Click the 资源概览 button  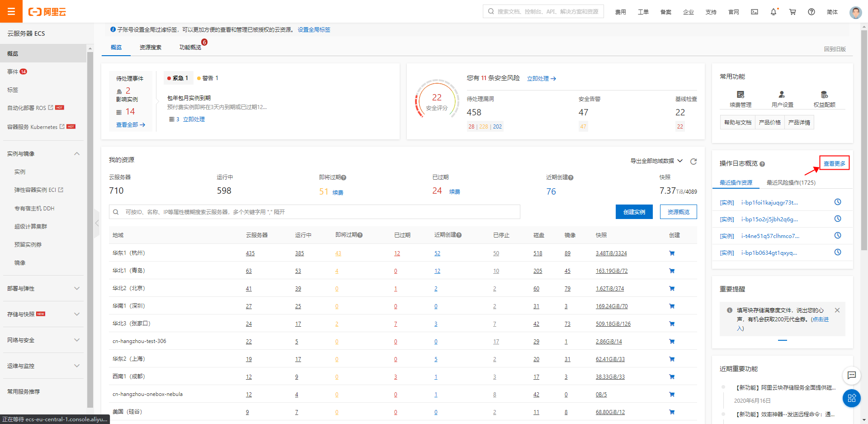coord(679,212)
